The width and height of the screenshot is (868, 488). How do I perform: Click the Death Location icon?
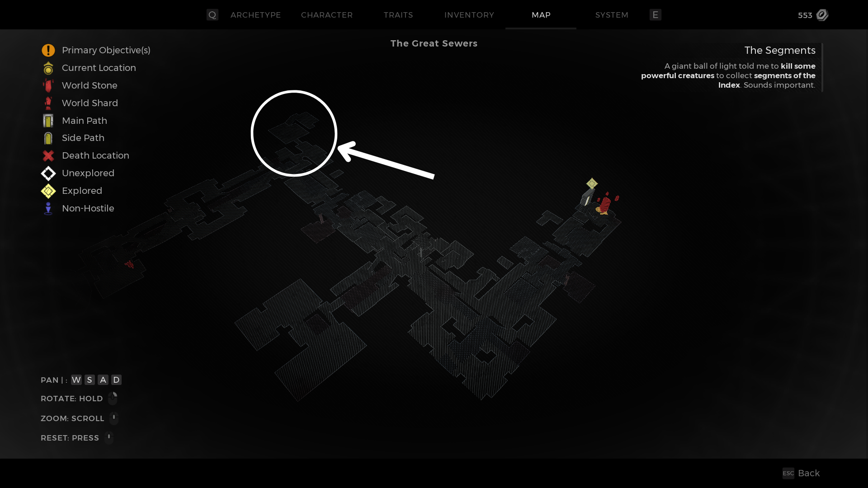47,155
